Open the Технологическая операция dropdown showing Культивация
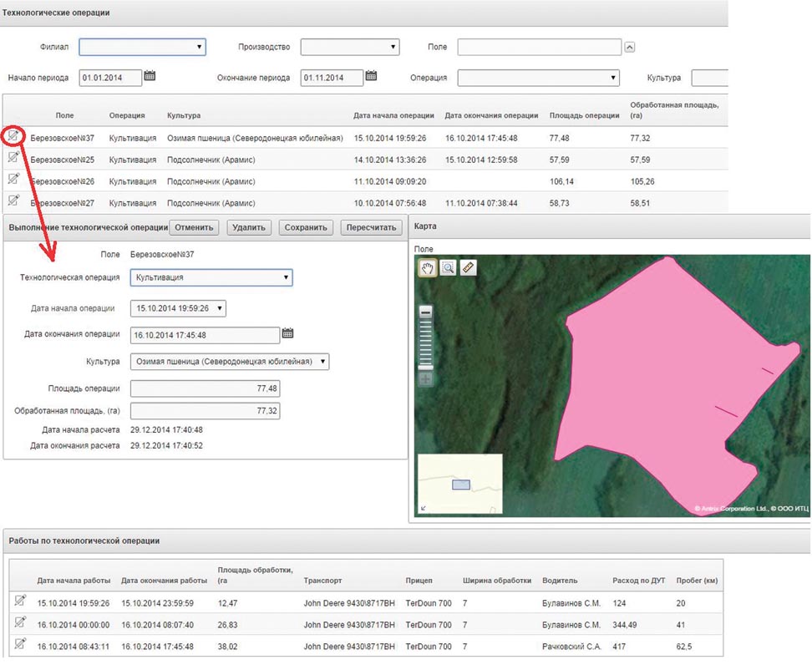The image size is (812, 670). [x=287, y=277]
